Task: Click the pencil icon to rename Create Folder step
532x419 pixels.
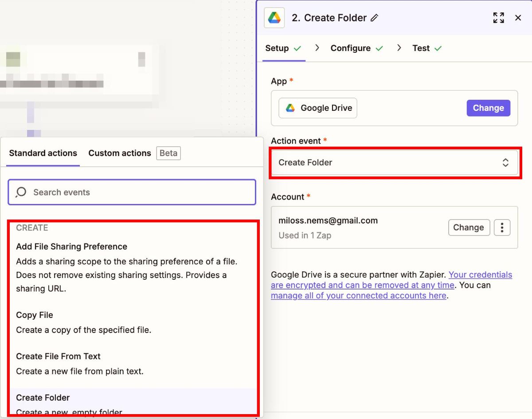Action: point(375,18)
